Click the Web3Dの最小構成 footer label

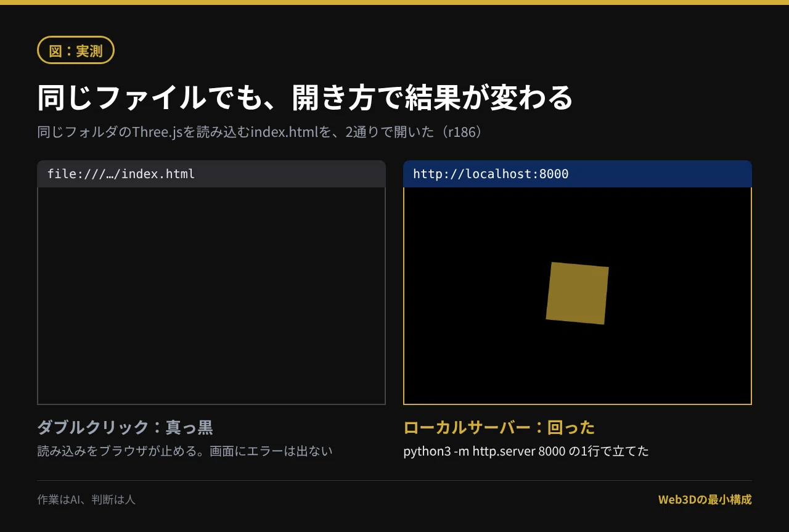click(x=705, y=499)
